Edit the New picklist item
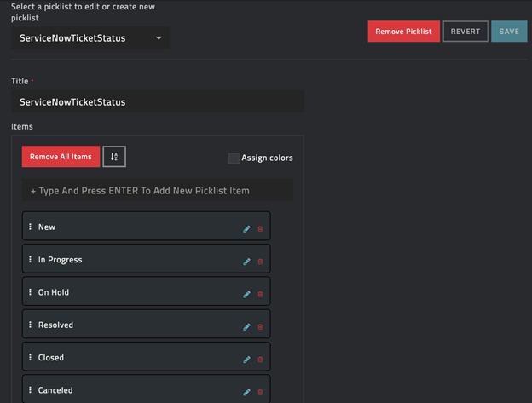The width and height of the screenshot is (532, 403). [x=246, y=229]
